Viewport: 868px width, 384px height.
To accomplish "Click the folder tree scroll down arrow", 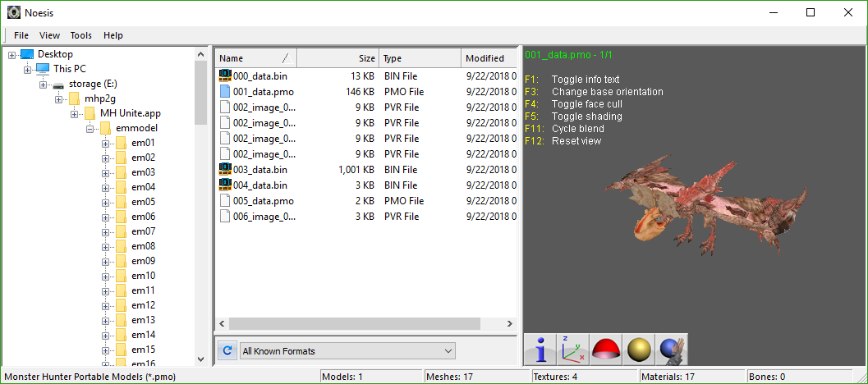I will pos(201,359).
